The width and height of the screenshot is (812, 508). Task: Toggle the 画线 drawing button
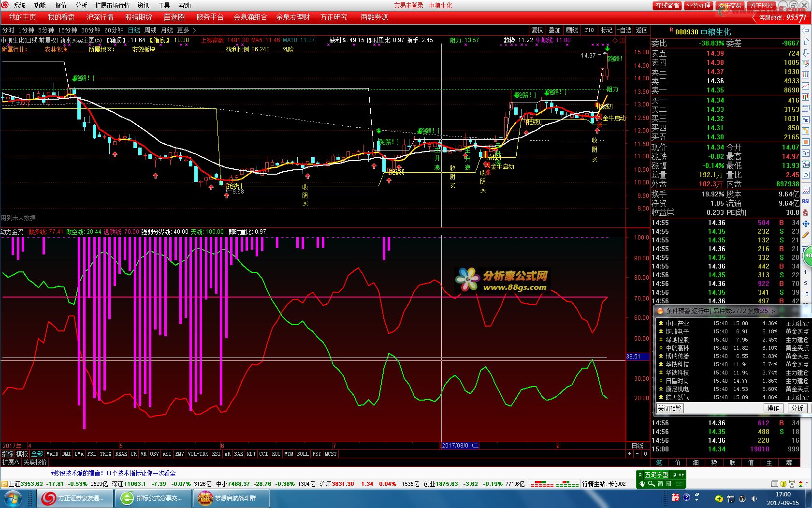point(572,30)
